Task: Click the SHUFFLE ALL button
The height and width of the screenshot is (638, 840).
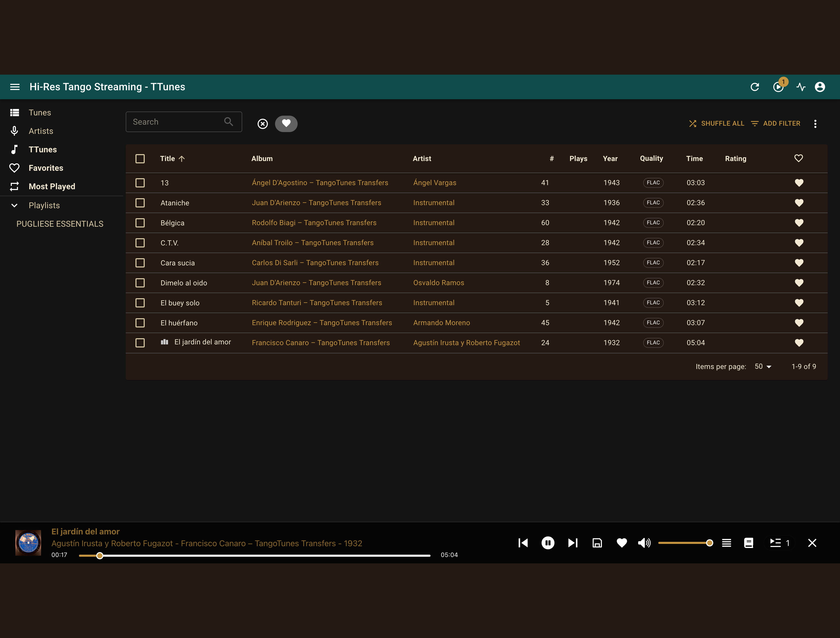Action: [717, 123]
